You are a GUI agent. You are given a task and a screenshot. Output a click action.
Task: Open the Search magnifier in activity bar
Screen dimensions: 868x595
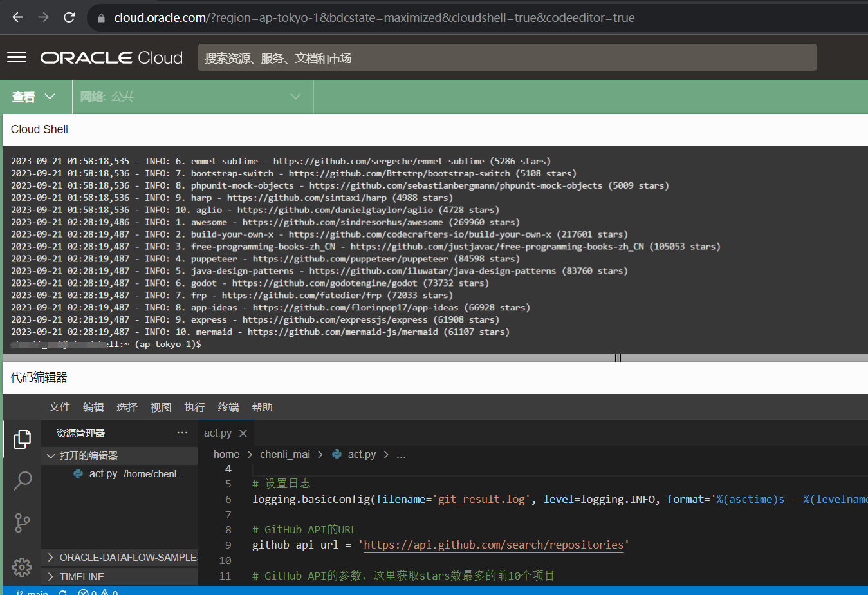(23, 480)
